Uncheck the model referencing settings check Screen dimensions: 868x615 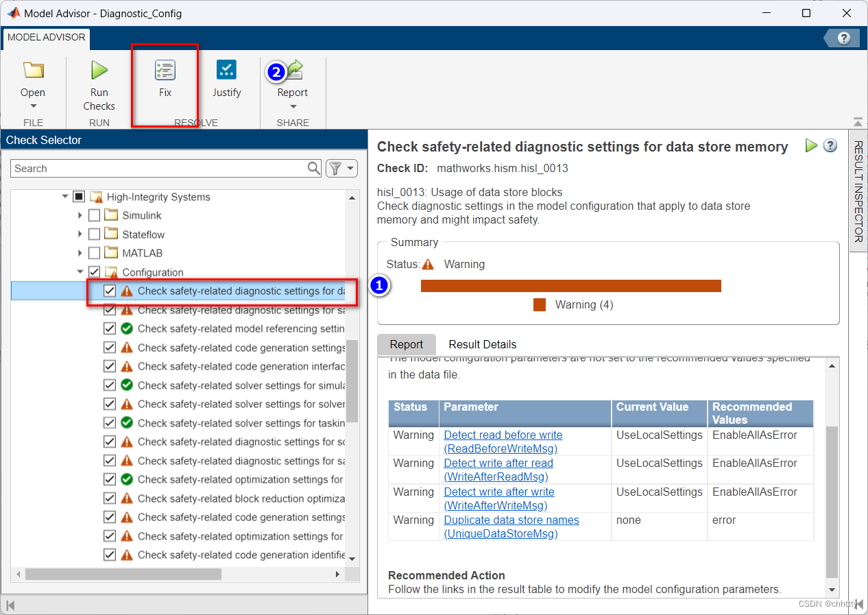click(x=110, y=328)
